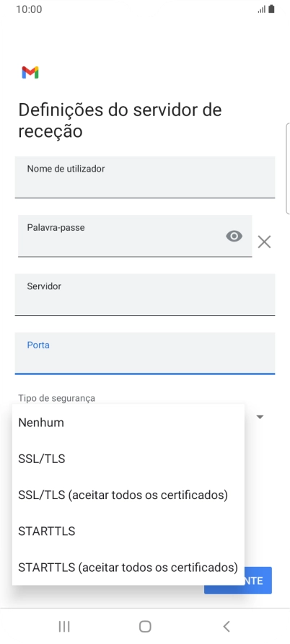Focus the Nome de utilizador field
The height and width of the screenshot is (644, 290).
click(144, 177)
